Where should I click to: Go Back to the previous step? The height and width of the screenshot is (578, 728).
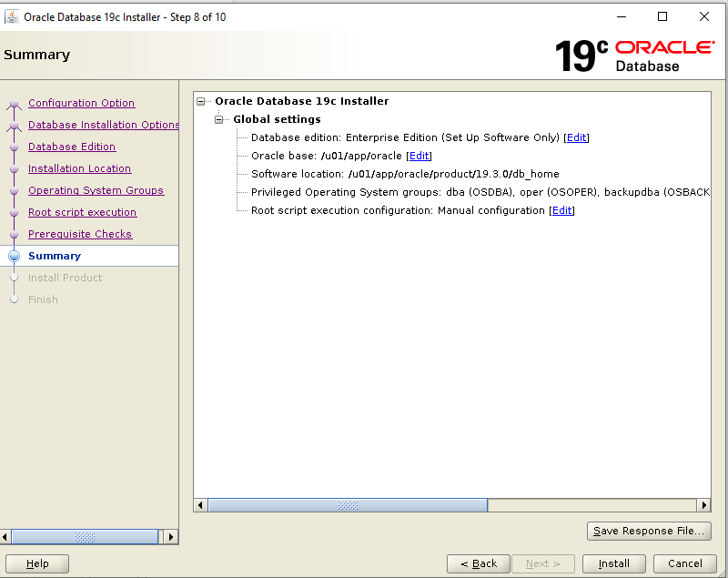(479, 563)
